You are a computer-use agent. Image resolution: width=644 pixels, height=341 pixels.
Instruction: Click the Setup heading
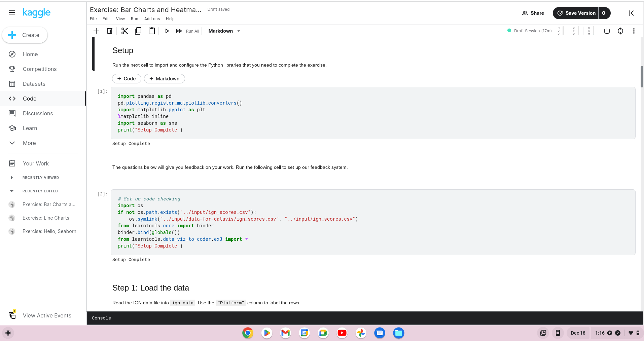[x=123, y=50]
